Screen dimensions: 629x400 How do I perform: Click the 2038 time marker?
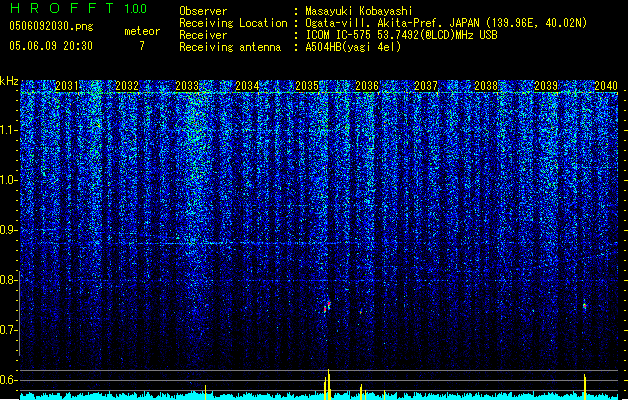point(486,85)
